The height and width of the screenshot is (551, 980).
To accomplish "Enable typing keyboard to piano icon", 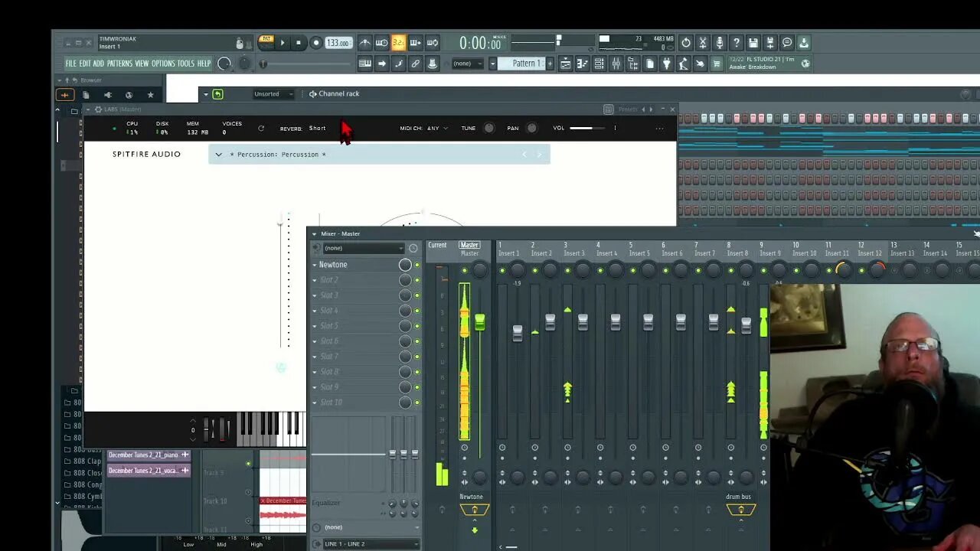I will 365,64.
